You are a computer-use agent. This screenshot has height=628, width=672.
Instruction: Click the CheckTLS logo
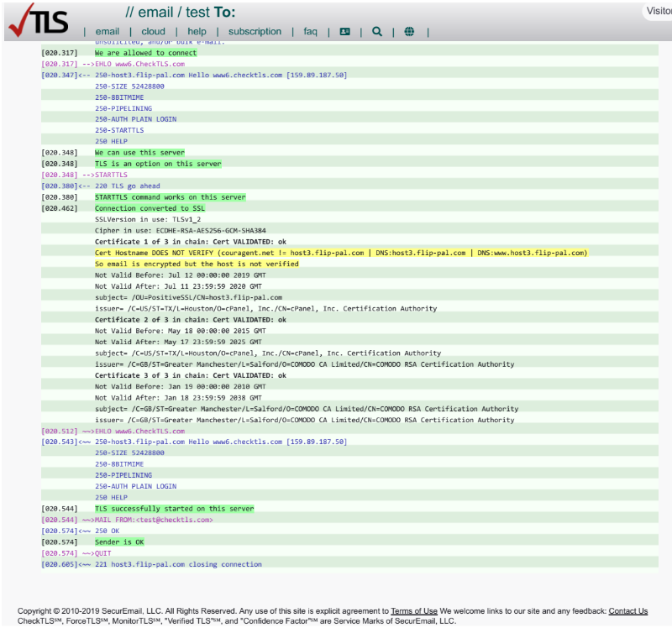pyautogui.click(x=38, y=20)
